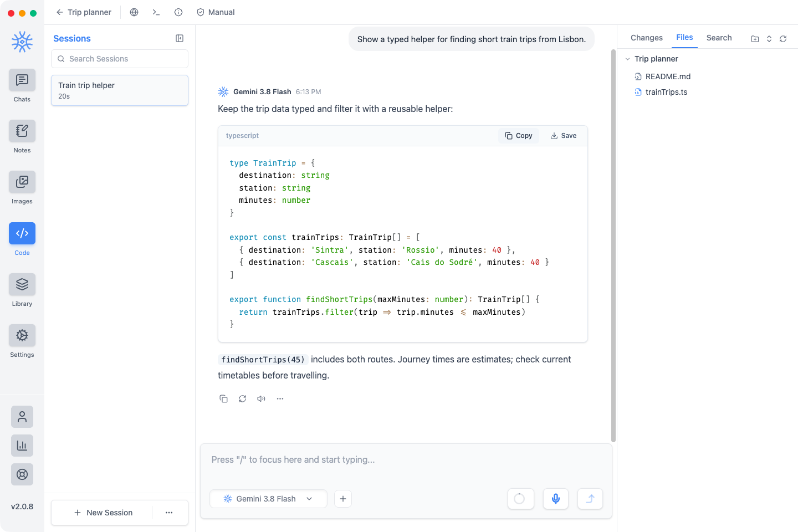Regenerate the assistant response
The image size is (798, 532).
click(243, 398)
